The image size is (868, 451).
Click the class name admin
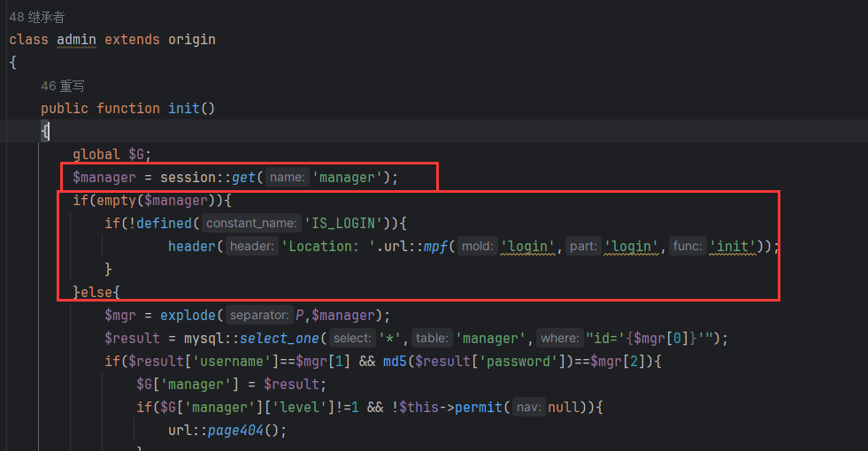coord(76,40)
